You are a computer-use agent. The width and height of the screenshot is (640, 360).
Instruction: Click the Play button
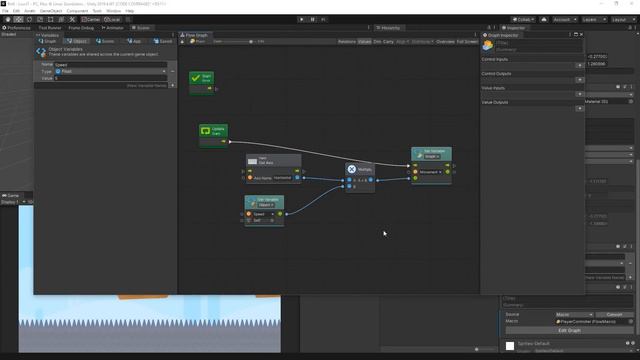tap(302, 20)
